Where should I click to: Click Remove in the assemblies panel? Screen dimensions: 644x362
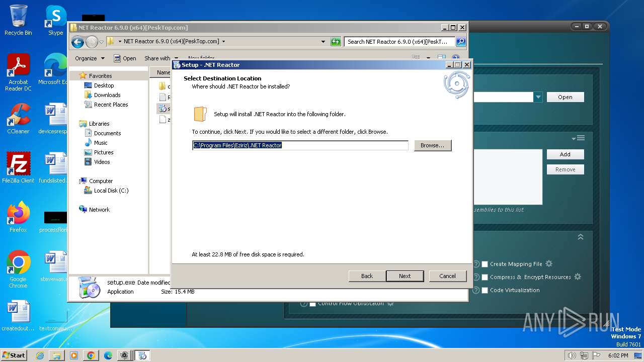[x=566, y=169]
